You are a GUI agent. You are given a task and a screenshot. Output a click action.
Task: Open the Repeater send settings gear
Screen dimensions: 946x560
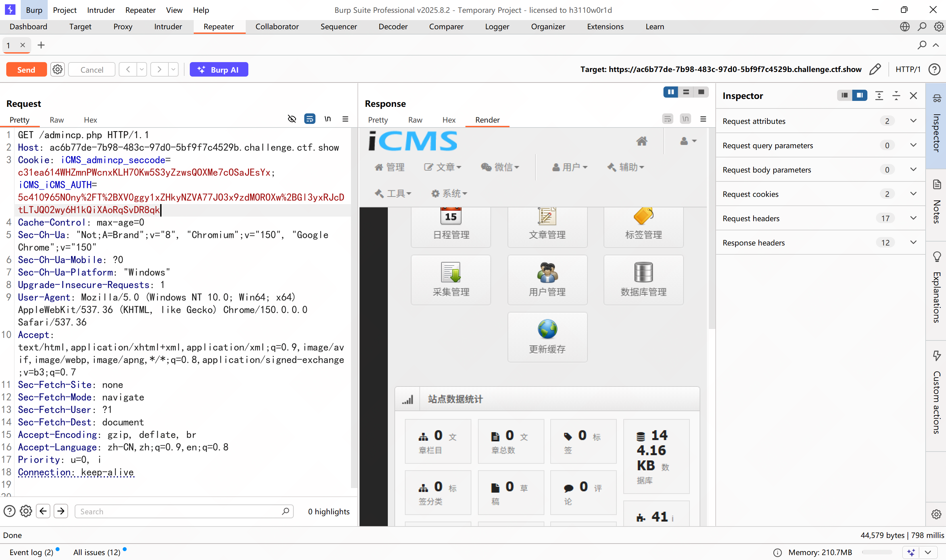pos(58,69)
